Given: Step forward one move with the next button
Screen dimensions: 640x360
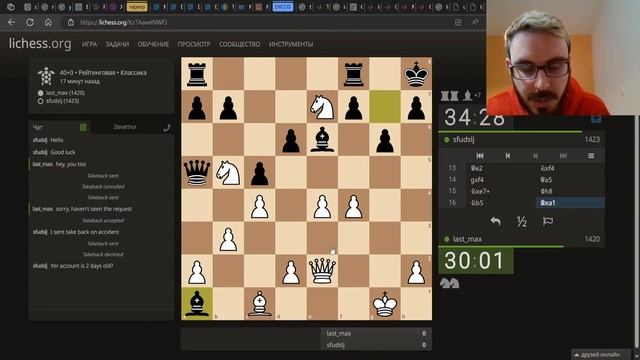Looking at the screenshot, I should pos(536,156).
